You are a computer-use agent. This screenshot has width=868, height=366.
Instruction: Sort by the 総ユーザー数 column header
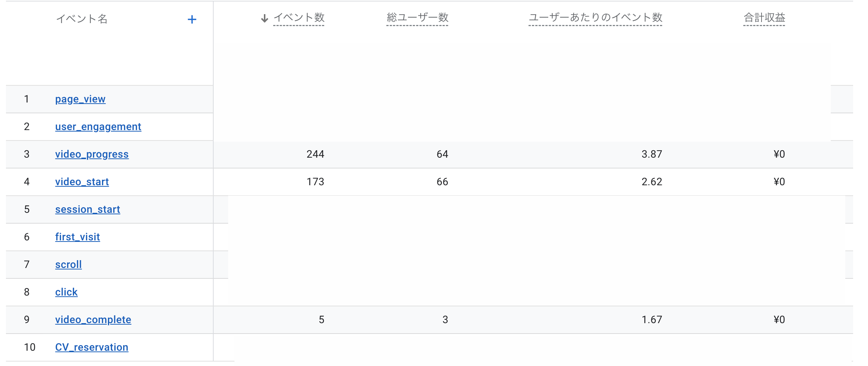[x=417, y=18]
